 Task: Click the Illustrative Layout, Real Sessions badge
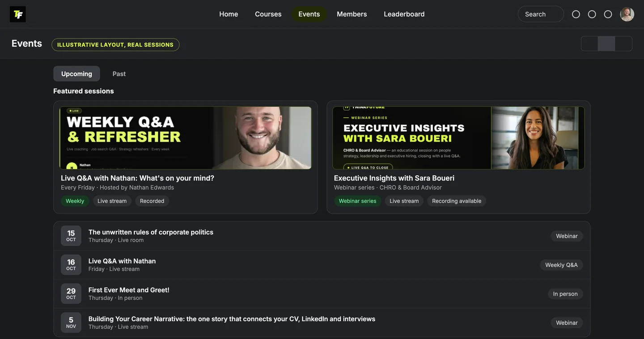click(x=115, y=45)
